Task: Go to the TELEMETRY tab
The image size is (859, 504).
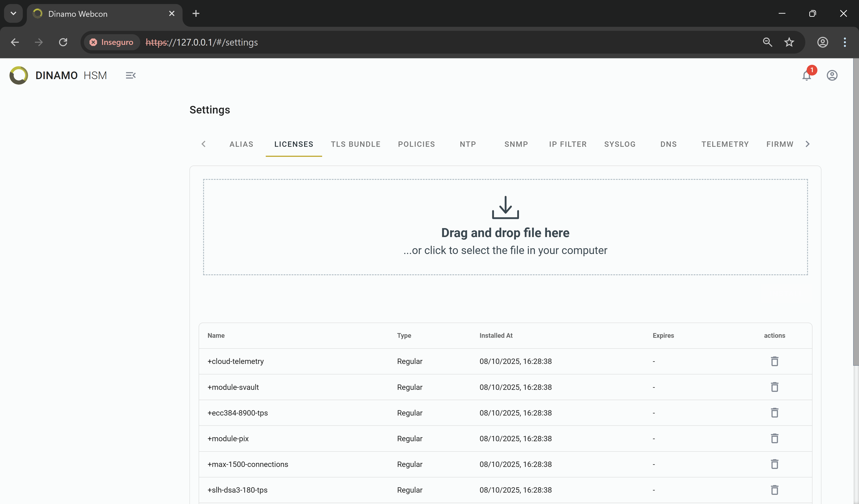Action: click(x=725, y=144)
